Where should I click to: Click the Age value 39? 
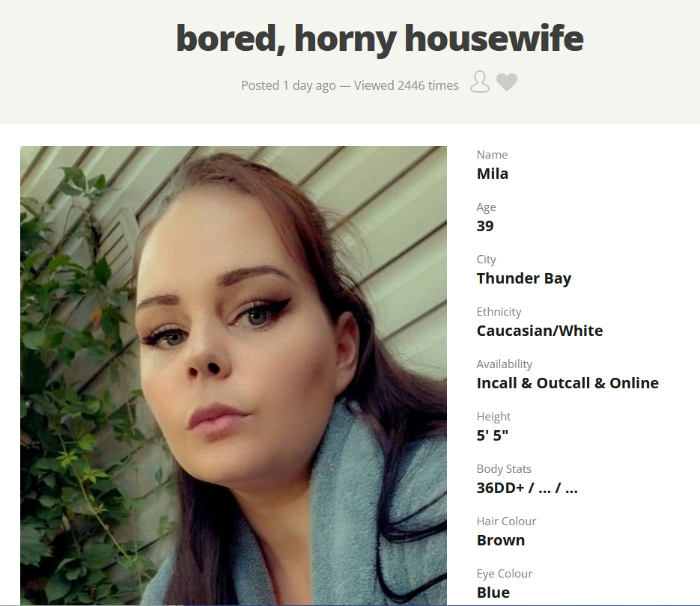coord(485,226)
